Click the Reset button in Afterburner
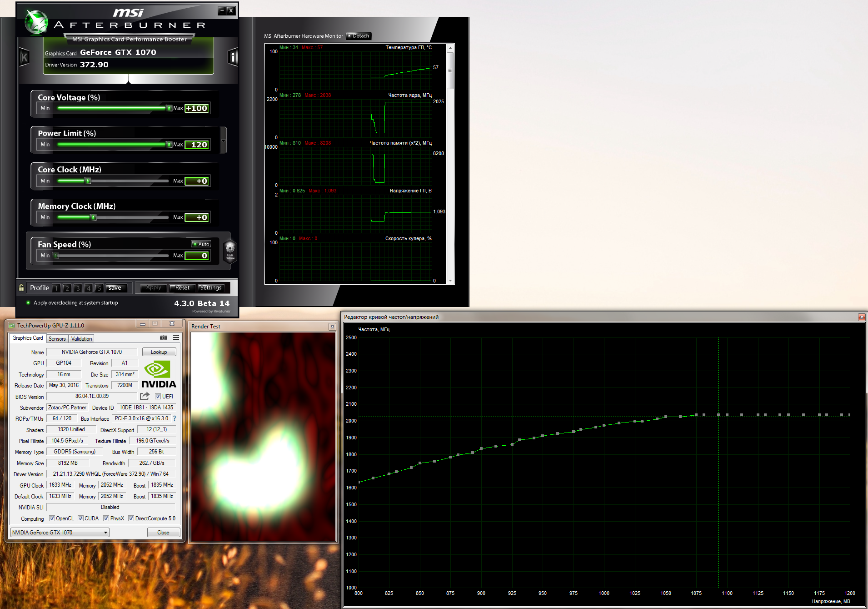Viewport: 868px width, 609px height. pyautogui.click(x=182, y=288)
